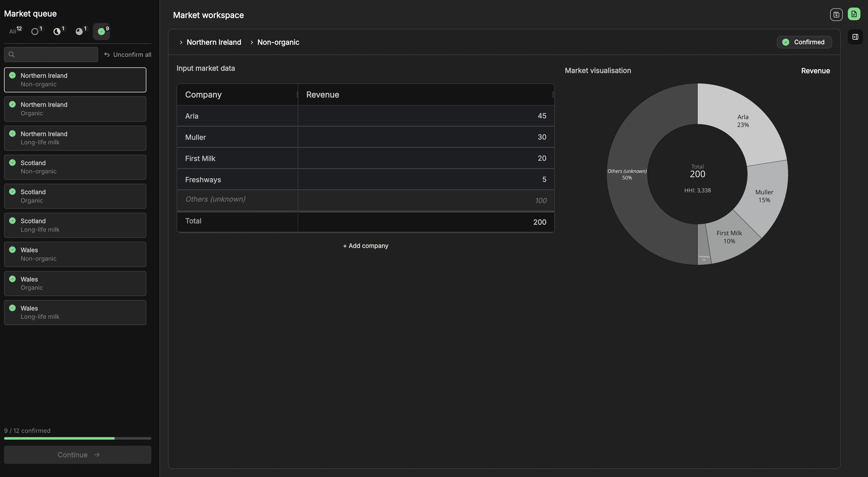Filter queue by green confirmed status

click(x=102, y=31)
